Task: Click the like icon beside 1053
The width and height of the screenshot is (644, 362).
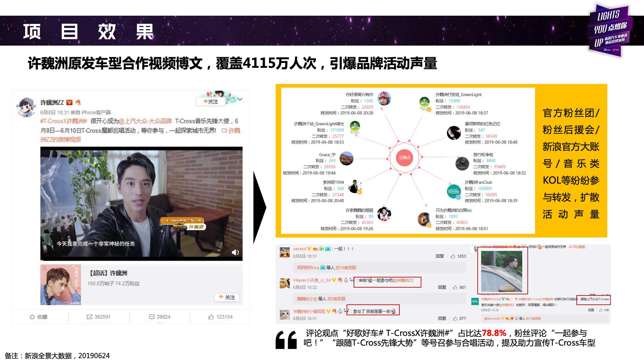Action: coord(453,256)
